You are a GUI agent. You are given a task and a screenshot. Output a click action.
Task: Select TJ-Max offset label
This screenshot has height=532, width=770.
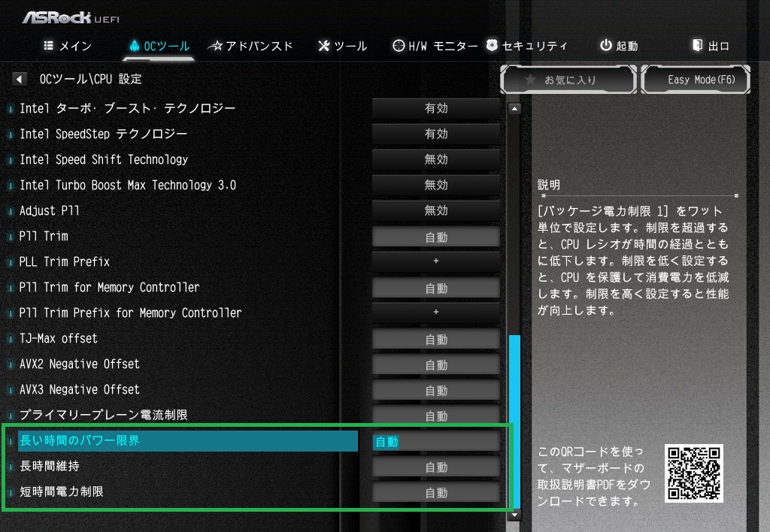click(59, 338)
